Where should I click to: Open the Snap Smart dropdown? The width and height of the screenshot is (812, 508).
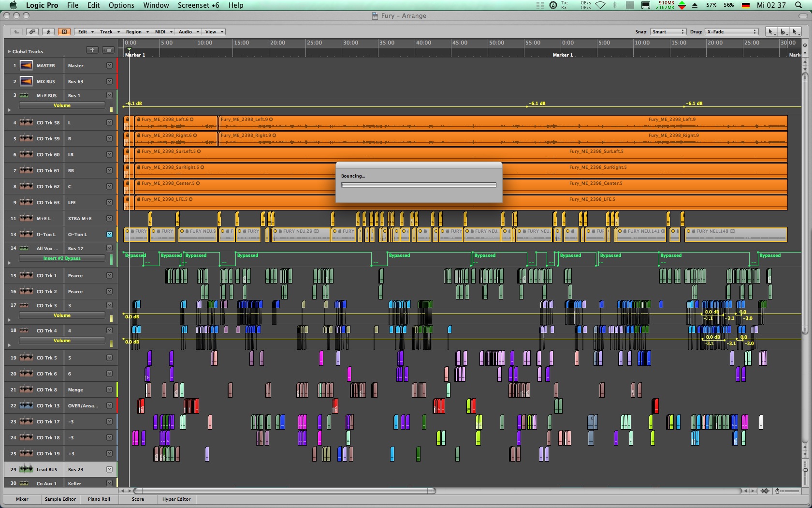click(668, 32)
